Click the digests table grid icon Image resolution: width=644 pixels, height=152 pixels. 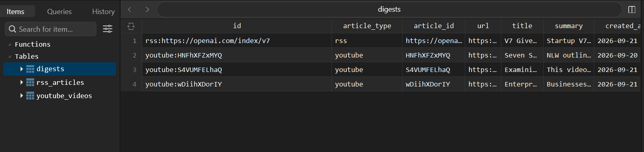click(30, 69)
